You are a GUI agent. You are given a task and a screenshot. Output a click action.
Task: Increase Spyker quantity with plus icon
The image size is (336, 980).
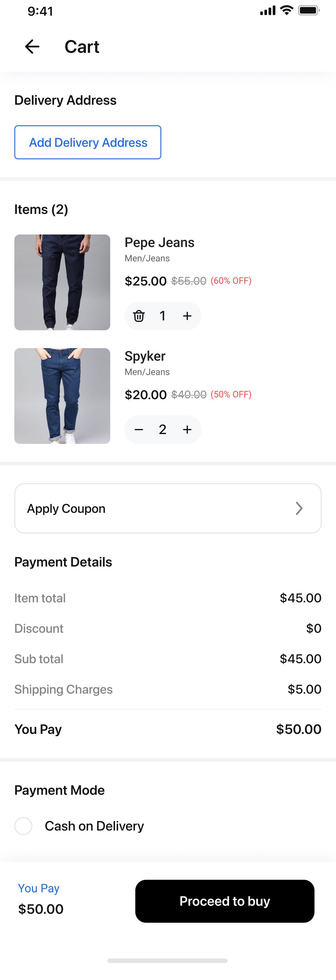click(x=187, y=430)
